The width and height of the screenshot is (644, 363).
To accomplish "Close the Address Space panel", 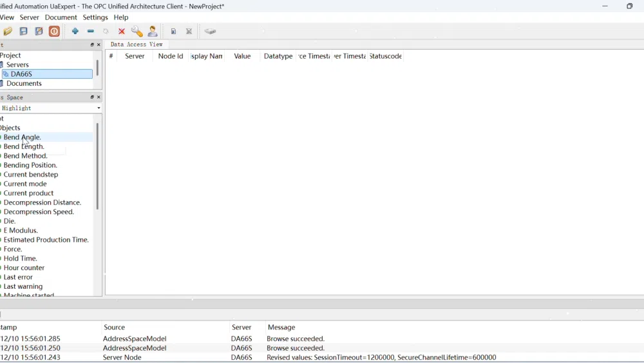I will [99, 97].
